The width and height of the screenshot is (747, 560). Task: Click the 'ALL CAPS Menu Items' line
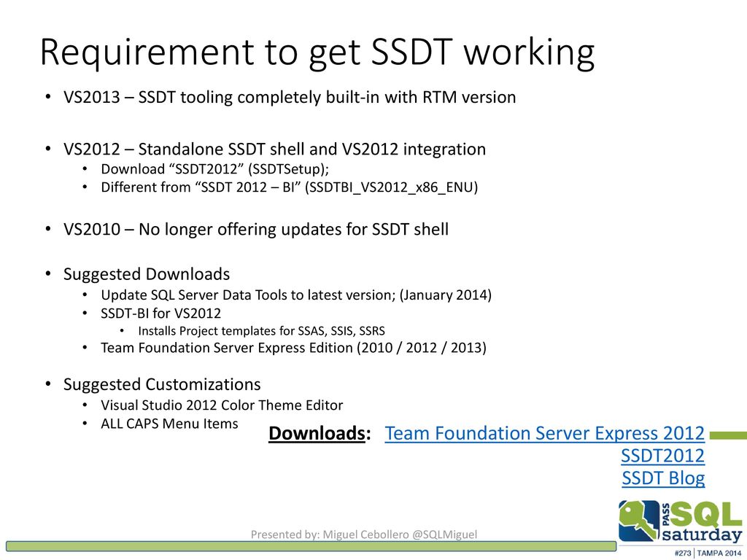169,424
